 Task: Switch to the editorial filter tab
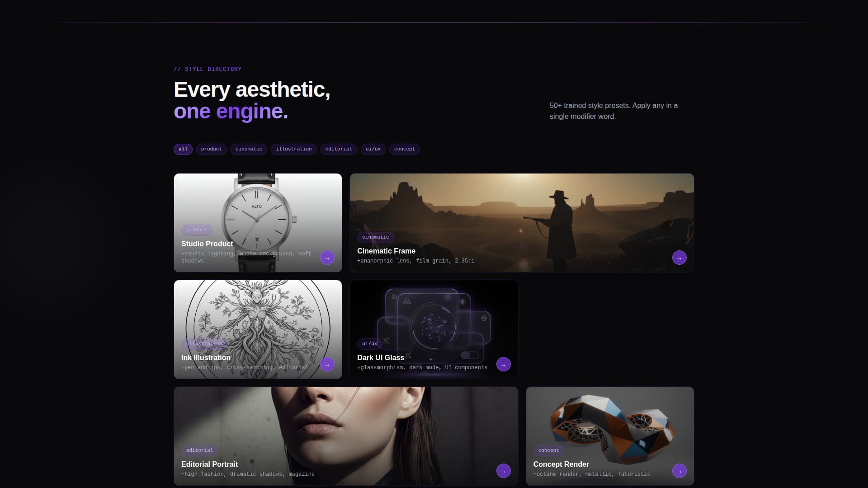[x=338, y=149]
